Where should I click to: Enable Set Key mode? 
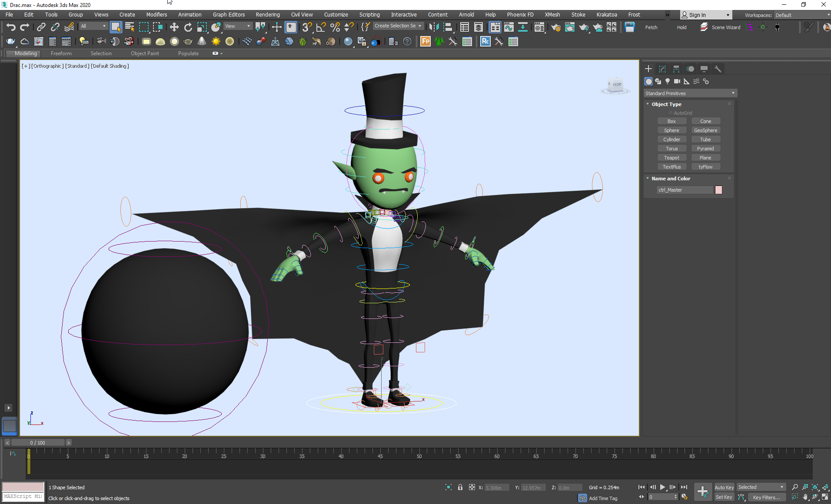coord(724,497)
